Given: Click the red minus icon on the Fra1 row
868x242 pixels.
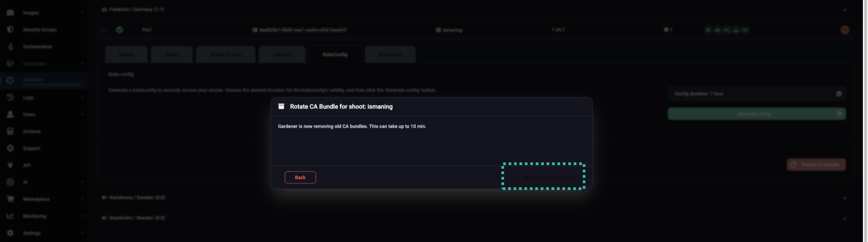Looking at the screenshot, I should point(844,30).
